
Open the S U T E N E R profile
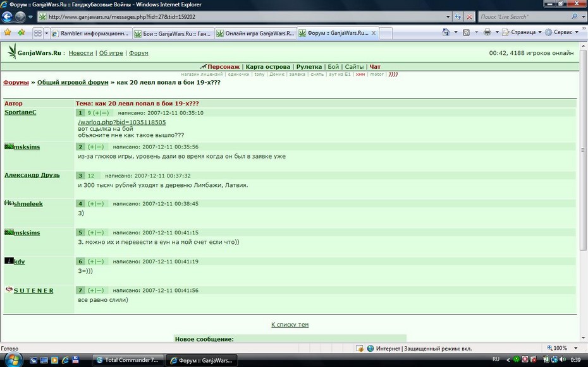(x=34, y=291)
